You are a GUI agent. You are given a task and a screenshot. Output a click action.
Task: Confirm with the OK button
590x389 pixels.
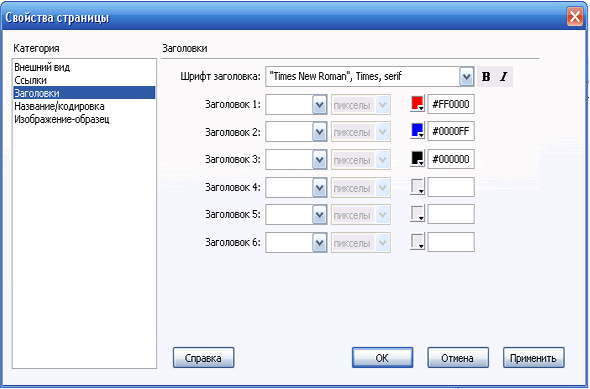[382, 358]
